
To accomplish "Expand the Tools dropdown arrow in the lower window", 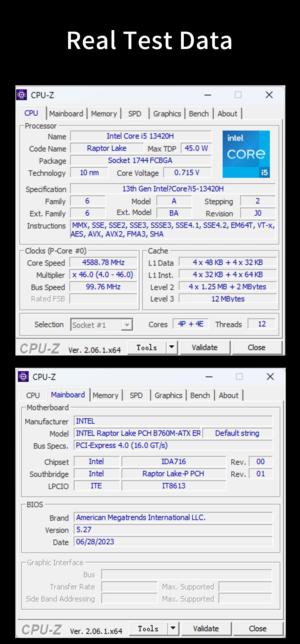I will click(x=173, y=628).
